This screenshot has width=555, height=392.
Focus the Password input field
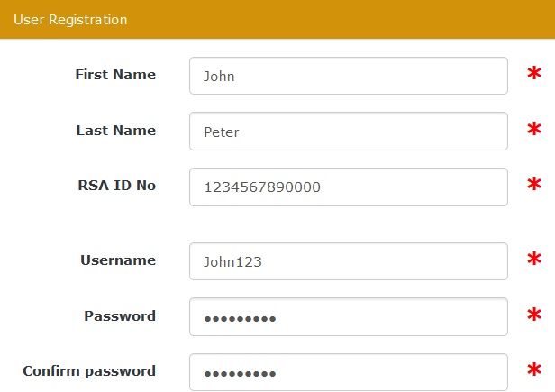(x=349, y=317)
